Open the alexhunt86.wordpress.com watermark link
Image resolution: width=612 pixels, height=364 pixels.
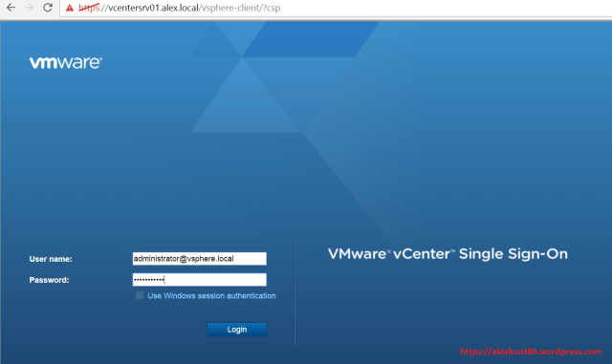531,352
